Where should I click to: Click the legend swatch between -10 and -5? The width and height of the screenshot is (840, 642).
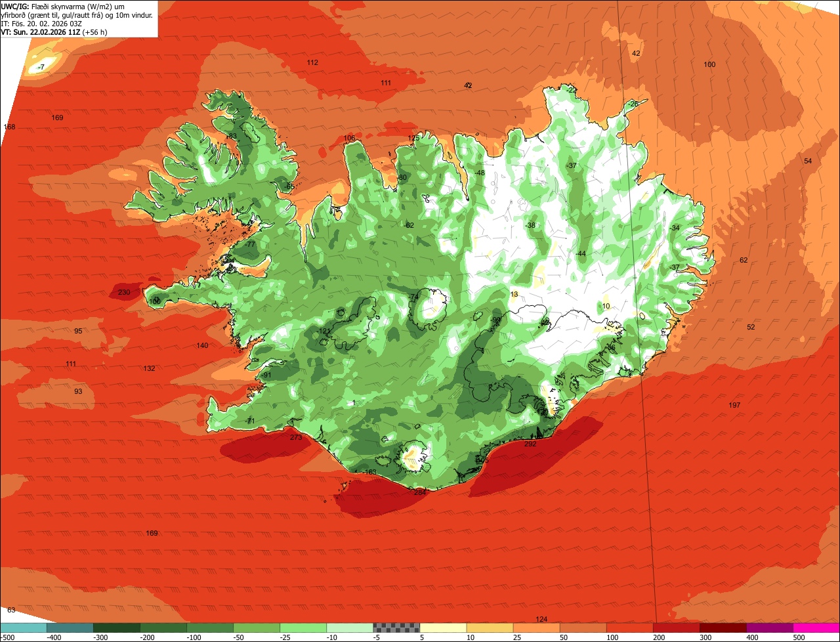click(x=349, y=628)
